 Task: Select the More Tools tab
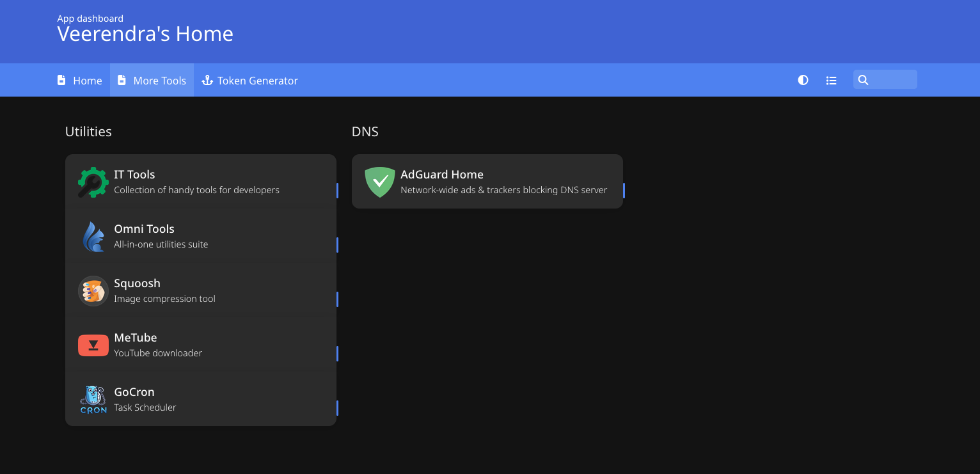pos(152,80)
